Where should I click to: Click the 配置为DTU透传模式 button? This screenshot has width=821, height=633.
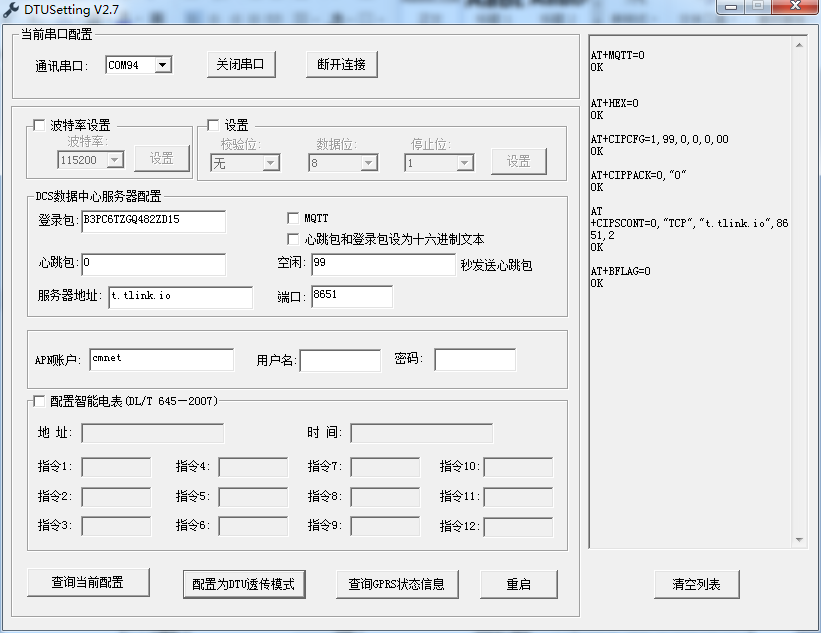(x=244, y=584)
